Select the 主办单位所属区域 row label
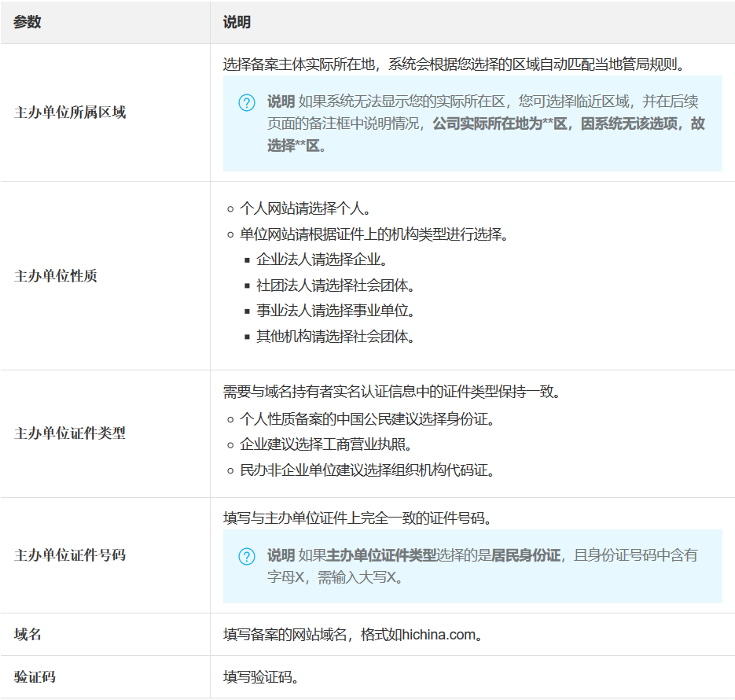The width and height of the screenshot is (735, 700). 70,112
